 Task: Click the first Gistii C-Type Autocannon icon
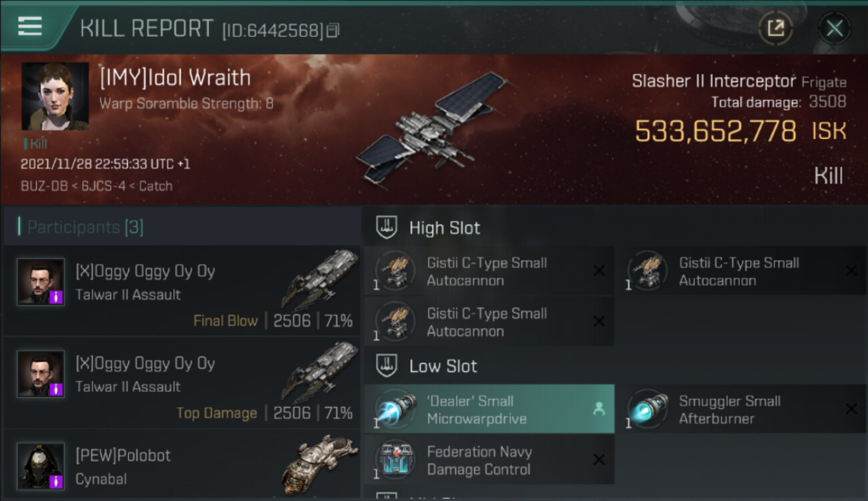395,271
